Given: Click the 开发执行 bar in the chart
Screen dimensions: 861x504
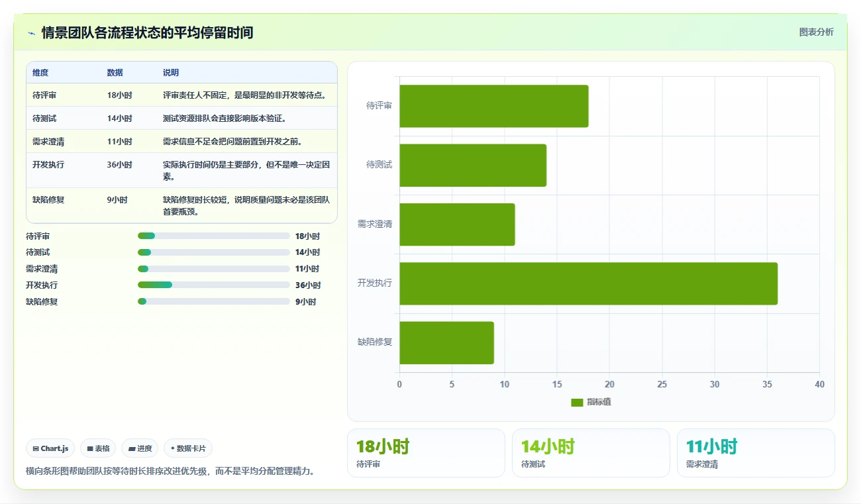Looking at the screenshot, I should [x=589, y=283].
